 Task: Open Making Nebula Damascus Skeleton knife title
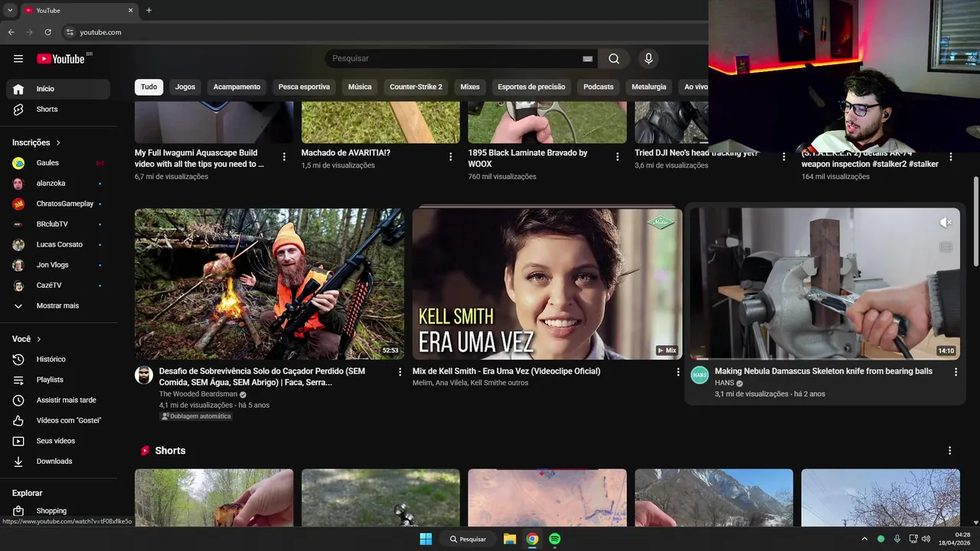[823, 371]
